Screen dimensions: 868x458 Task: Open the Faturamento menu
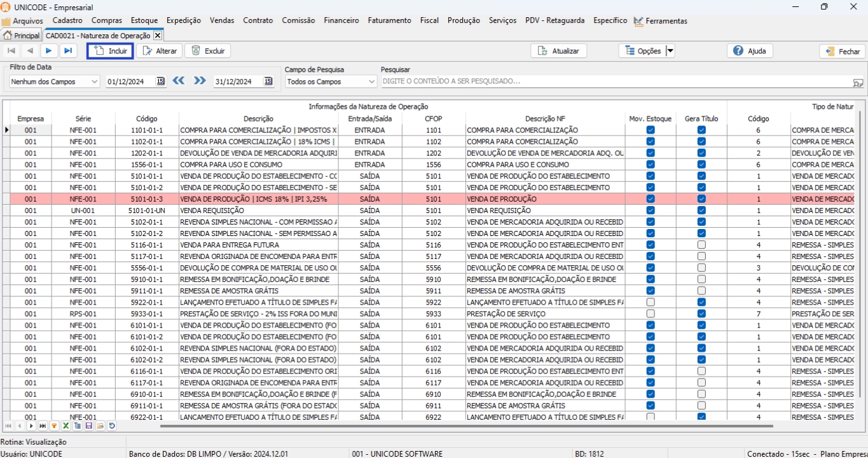[389, 20]
